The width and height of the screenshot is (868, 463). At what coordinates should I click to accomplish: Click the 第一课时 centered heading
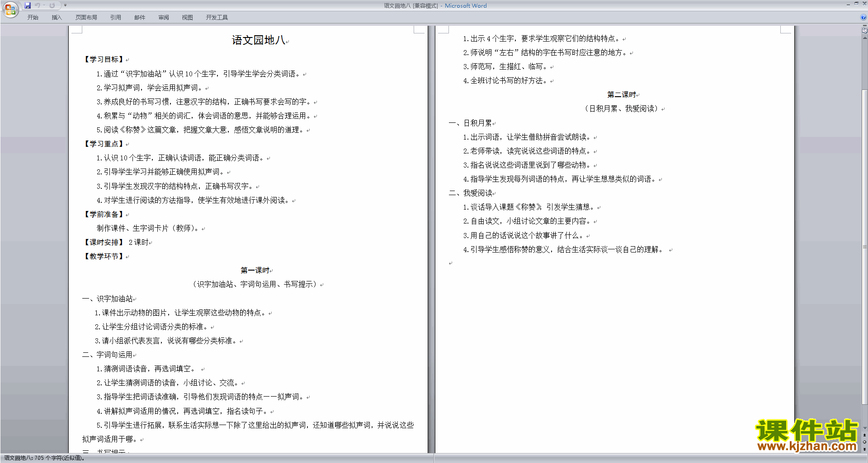click(x=255, y=271)
